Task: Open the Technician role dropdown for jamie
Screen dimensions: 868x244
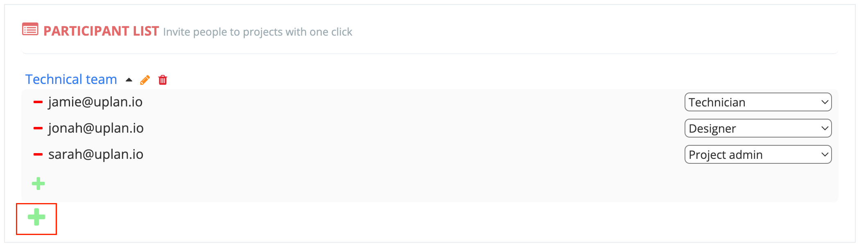Action: point(758,102)
